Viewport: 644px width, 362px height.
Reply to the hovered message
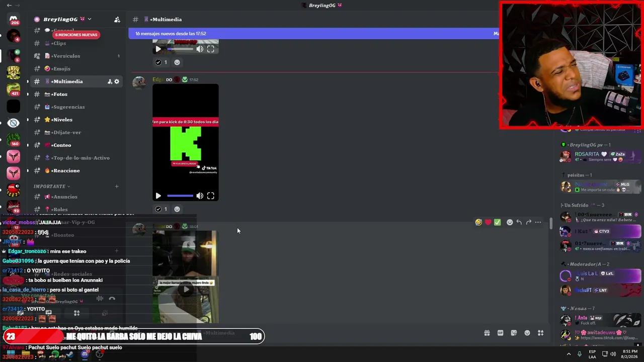pos(519,222)
